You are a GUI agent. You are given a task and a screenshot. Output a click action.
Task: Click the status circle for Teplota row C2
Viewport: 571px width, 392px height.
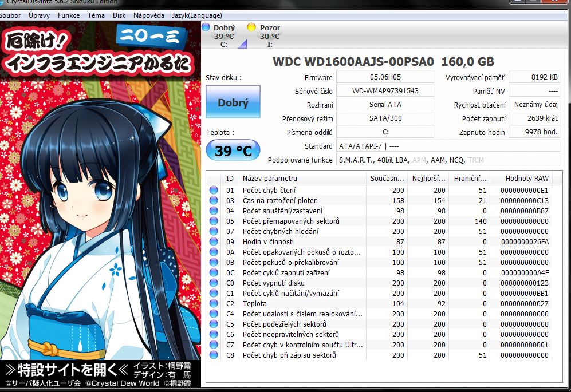pyautogui.click(x=214, y=303)
